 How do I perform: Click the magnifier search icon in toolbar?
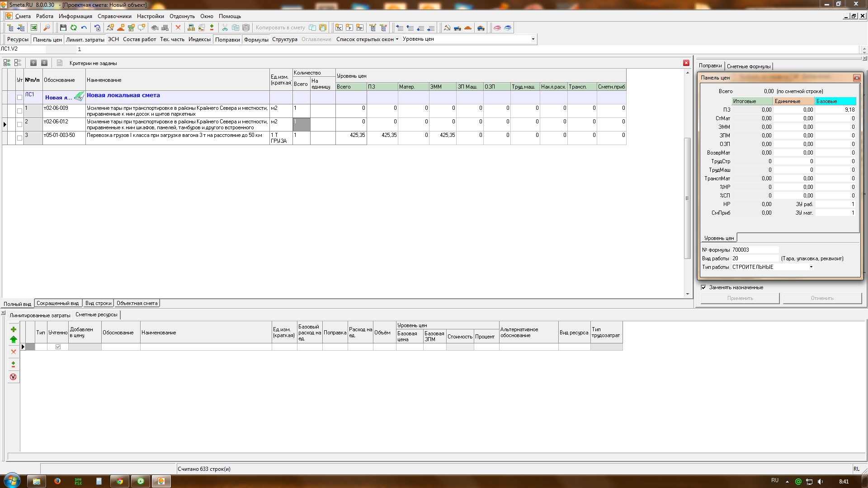[46, 28]
